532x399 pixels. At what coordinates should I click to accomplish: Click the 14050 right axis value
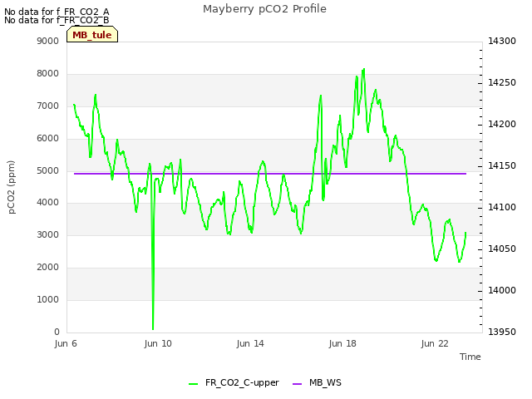(502, 249)
